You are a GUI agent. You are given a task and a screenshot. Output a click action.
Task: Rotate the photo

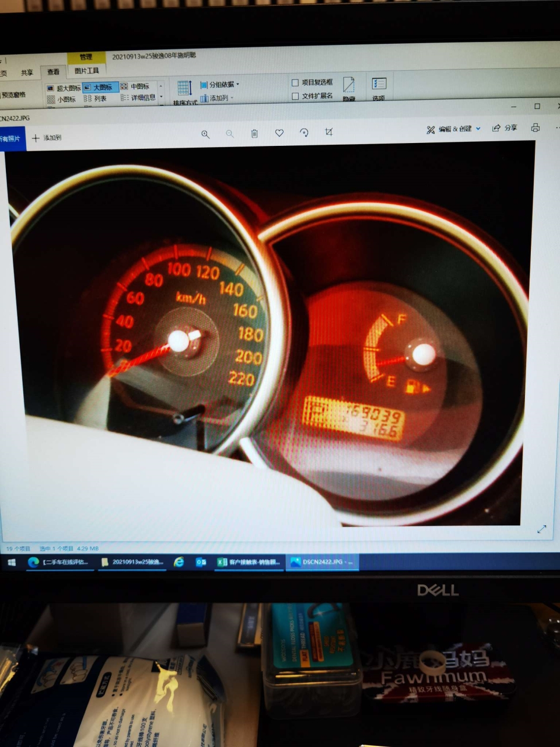(304, 132)
